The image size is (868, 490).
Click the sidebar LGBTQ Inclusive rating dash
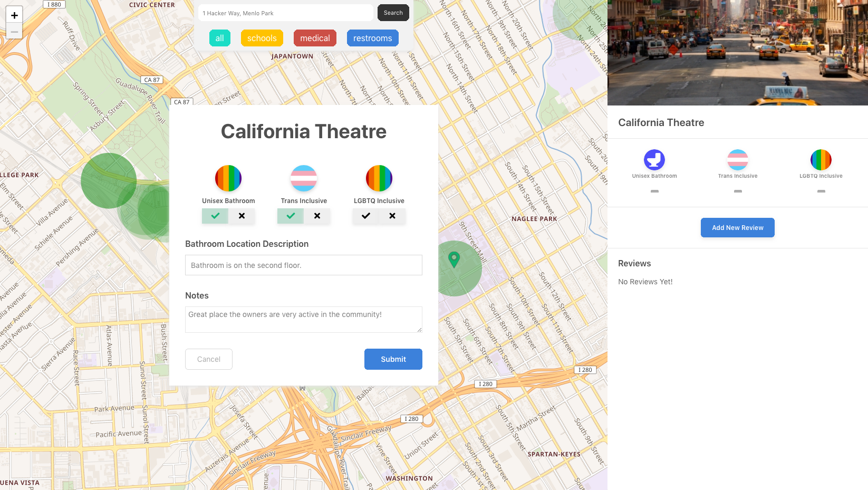tap(821, 191)
